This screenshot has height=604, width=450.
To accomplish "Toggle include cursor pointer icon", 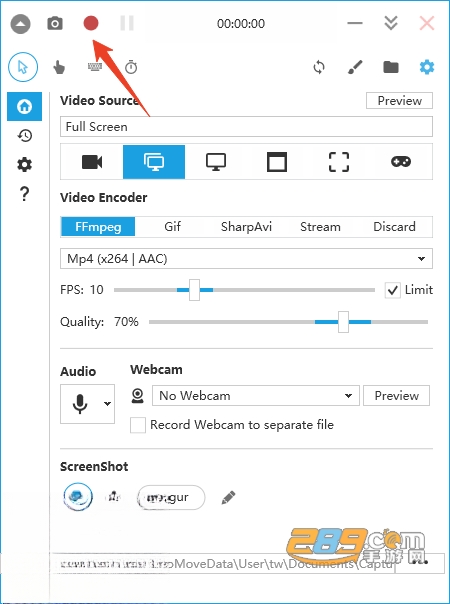I will [23, 67].
